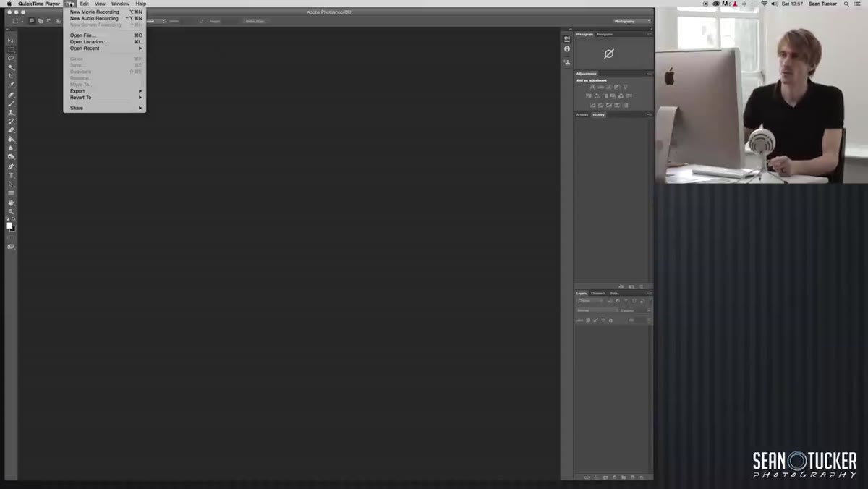
Task: Click the foreground color swatch
Action: tap(9, 226)
